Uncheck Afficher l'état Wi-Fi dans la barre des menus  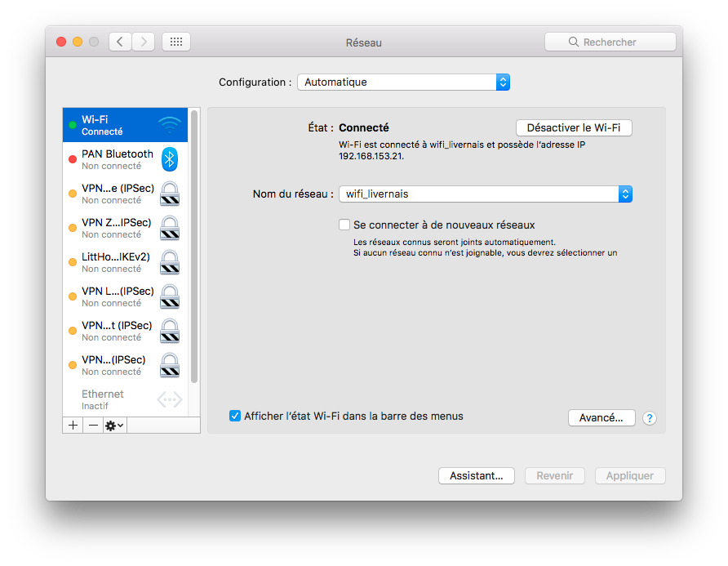[x=235, y=416]
